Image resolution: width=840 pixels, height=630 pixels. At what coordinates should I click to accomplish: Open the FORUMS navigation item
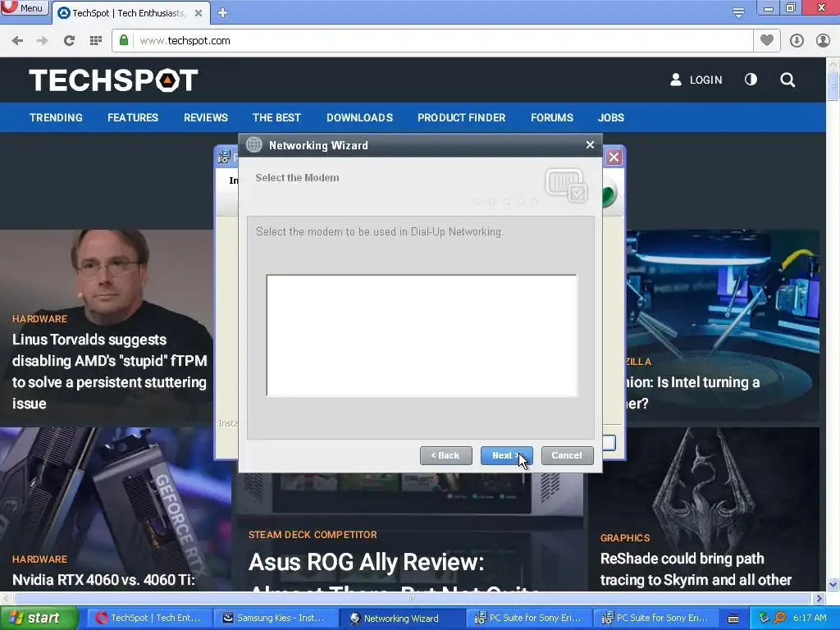[x=552, y=118]
